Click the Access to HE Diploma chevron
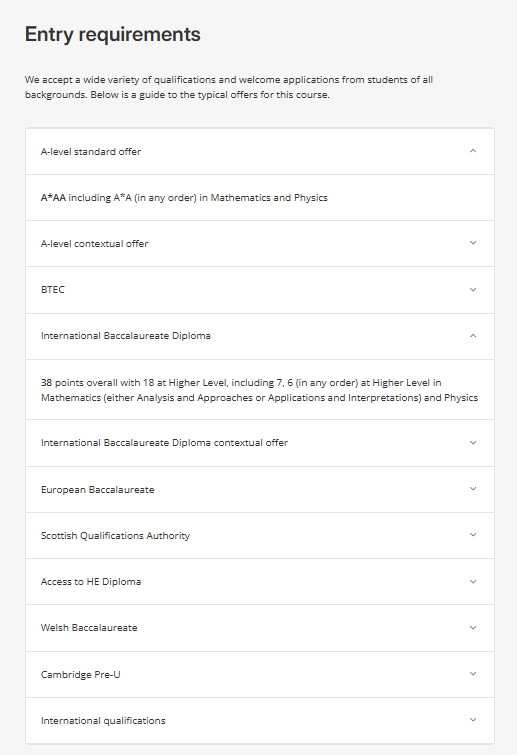Image resolution: width=517 pixels, height=755 pixels. (473, 582)
